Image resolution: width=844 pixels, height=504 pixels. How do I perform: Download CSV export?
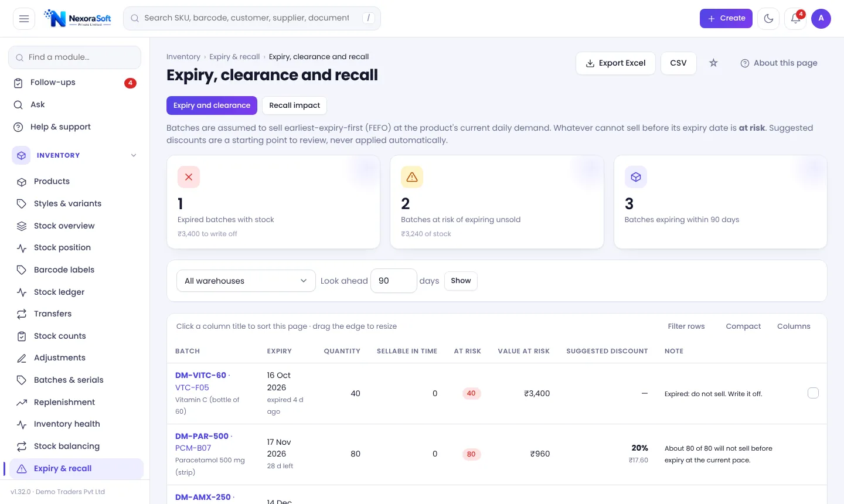point(679,63)
